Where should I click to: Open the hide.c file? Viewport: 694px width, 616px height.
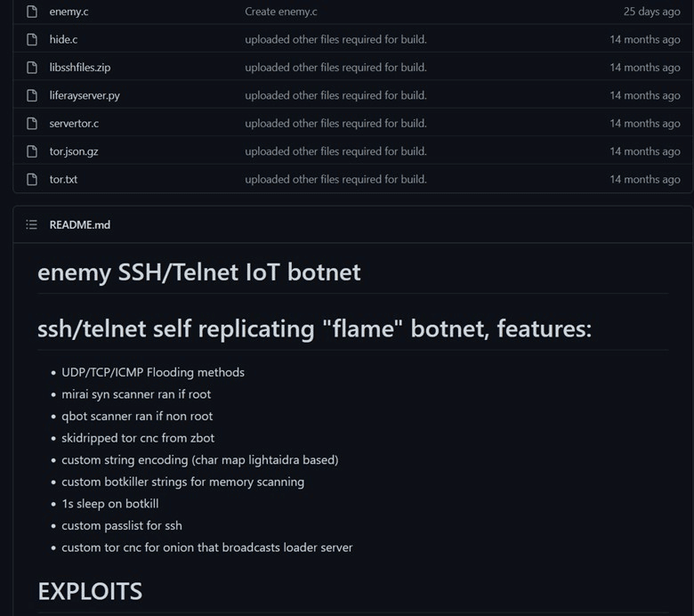63,39
